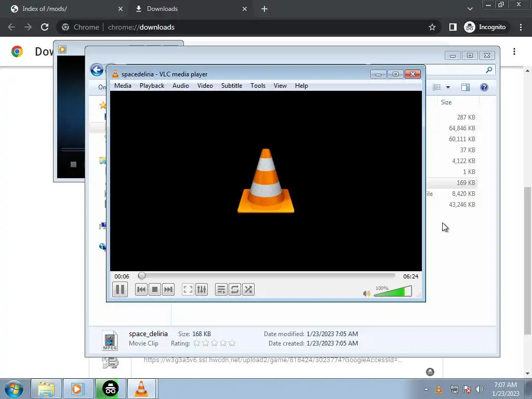Click elapsed time 00:06 label

[122, 276]
